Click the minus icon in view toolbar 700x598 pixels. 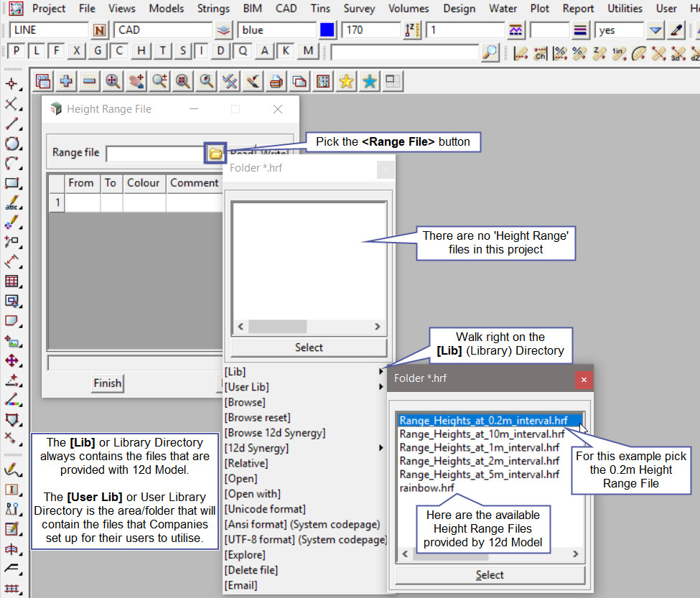(x=89, y=82)
